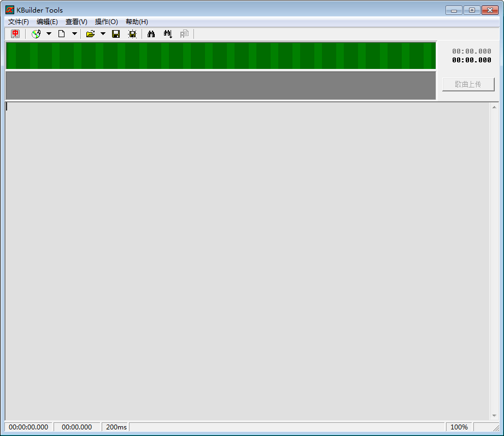Screen dimensions: 504x436
Task: Open the 帮助(H) menu
Action: coord(136,21)
